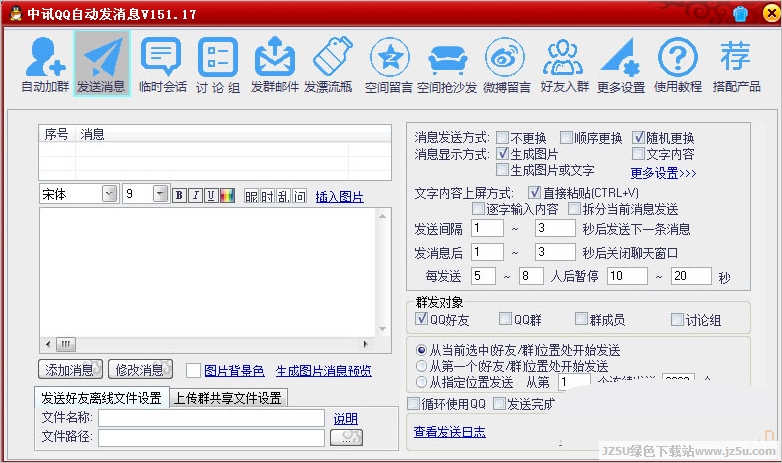The height and width of the screenshot is (463, 782).
Task: Open the 更多设置>>> link
Action: [663, 173]
